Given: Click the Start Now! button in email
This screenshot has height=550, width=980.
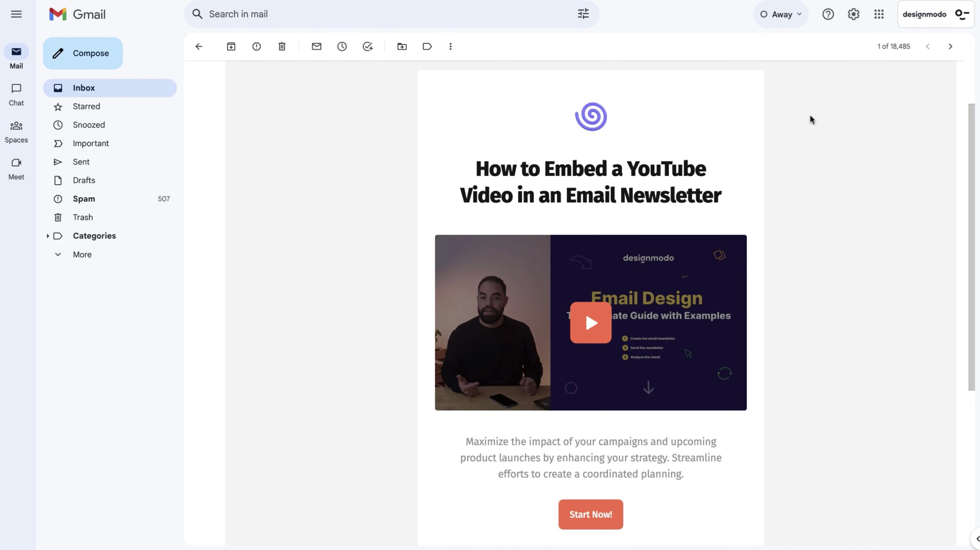Looking at the screenshot, I should tap(590, 514).
